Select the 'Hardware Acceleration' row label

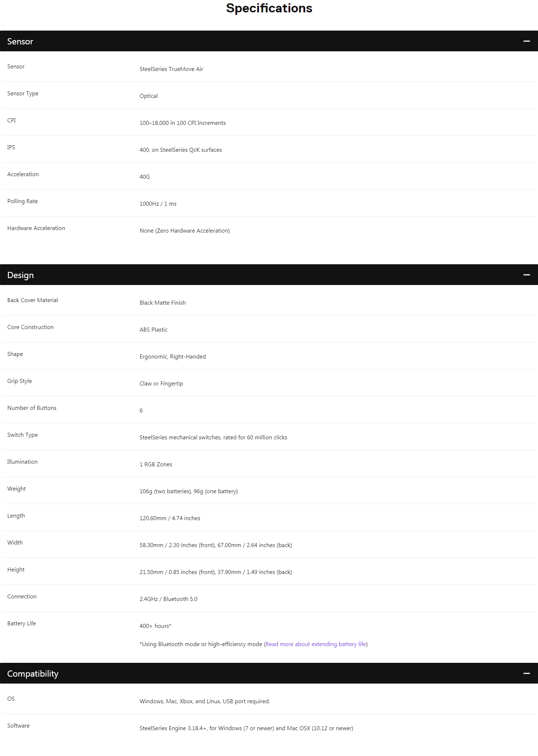36,228
